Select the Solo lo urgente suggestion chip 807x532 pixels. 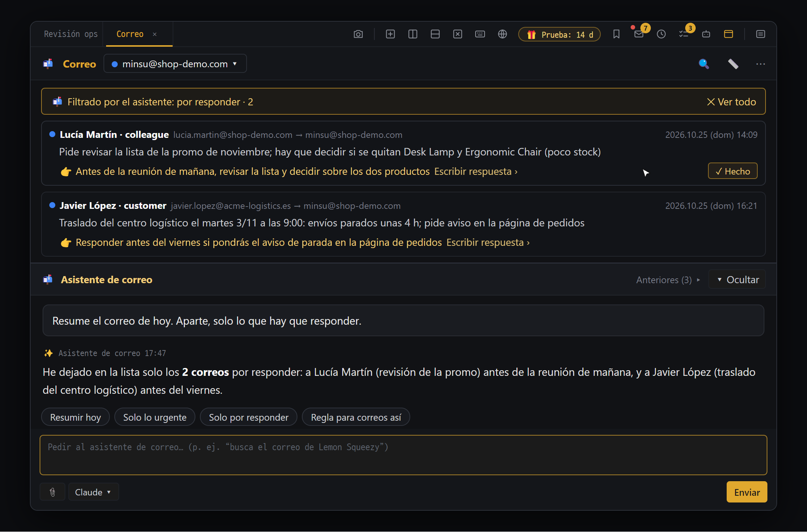pos(155,417)
